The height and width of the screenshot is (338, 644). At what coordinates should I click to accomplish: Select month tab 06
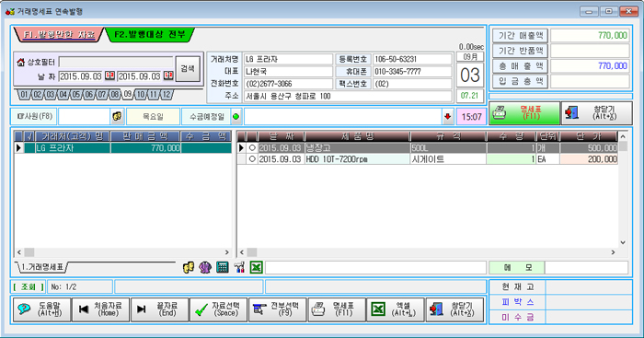(89, 95)
